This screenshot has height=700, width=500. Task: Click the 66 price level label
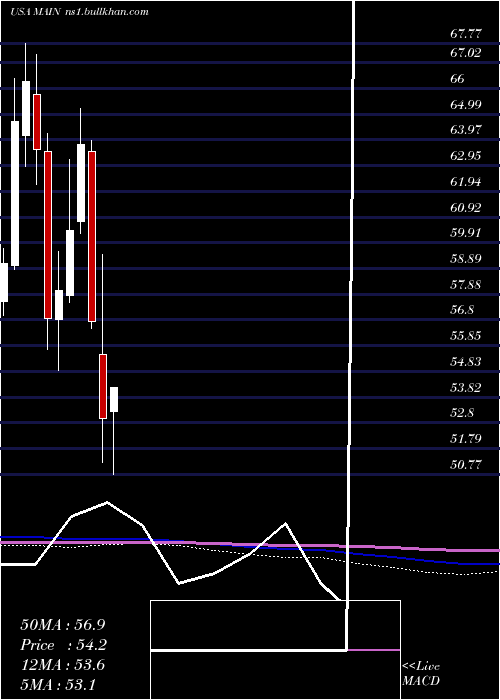point(458,79)
